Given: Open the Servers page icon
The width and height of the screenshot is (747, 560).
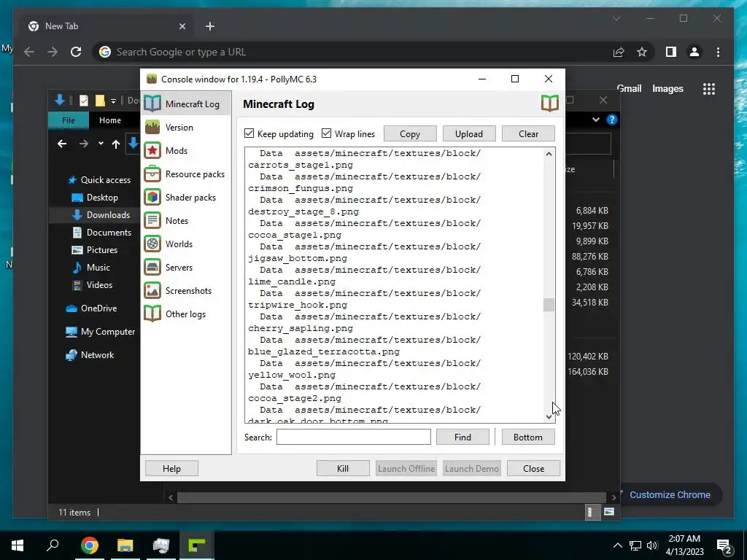Looking at the screenshot, I should click(152, 267).
